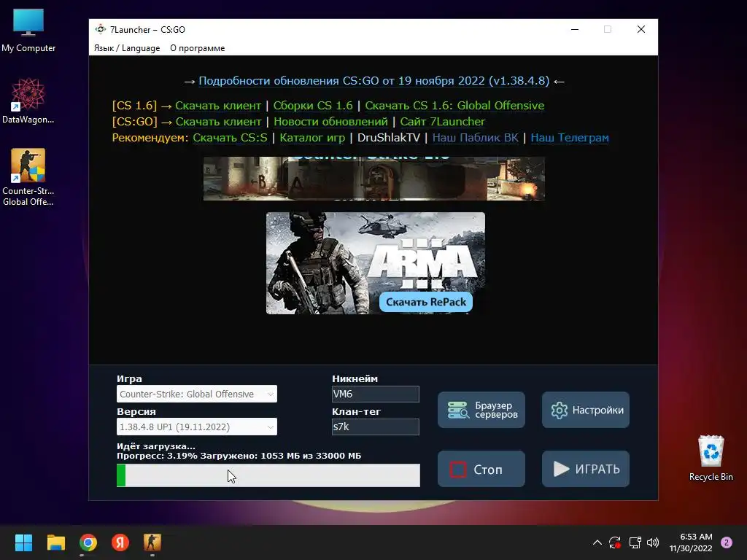
Task: Expand the Игра game dropdown
Action: tap(197, 394)
